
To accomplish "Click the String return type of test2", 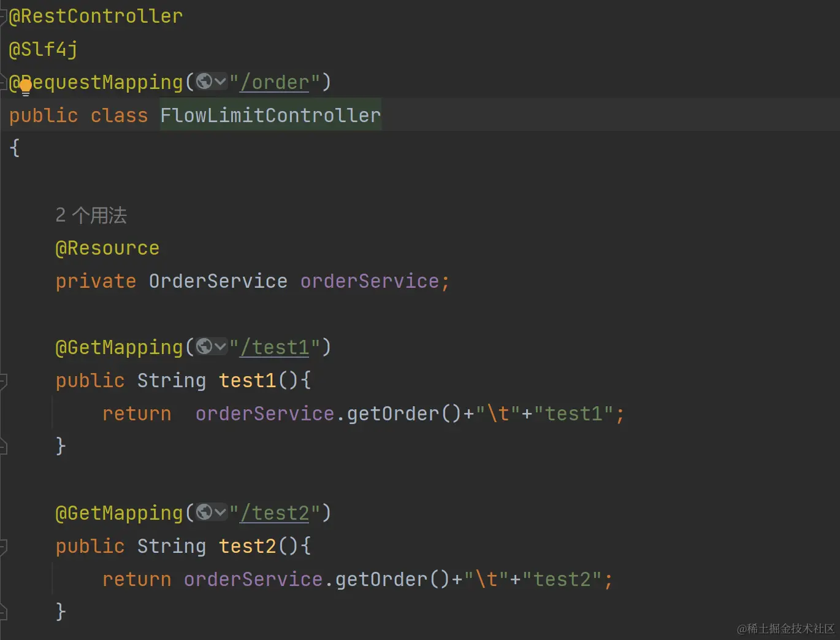I will point(172,546).
